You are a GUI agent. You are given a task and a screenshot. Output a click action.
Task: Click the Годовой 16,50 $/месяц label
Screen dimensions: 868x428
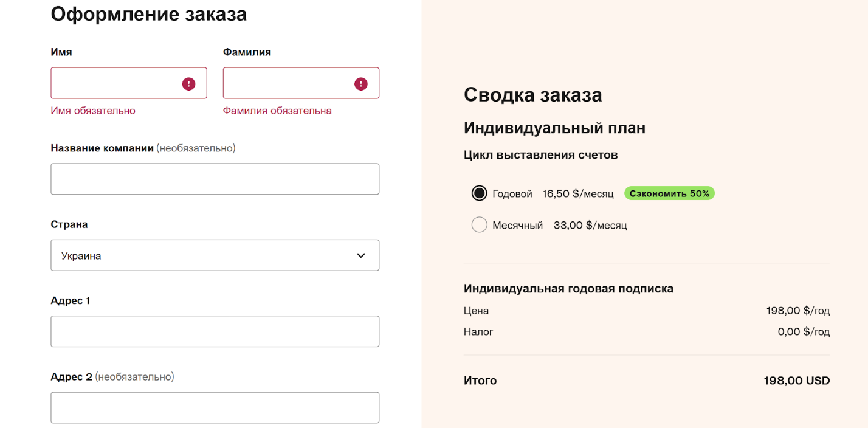pos(553,193)
